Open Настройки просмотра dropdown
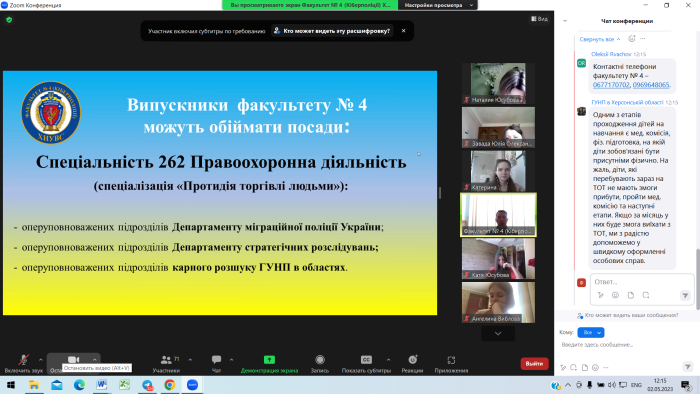Screen dimensions: 700x394 coord(438,5)
